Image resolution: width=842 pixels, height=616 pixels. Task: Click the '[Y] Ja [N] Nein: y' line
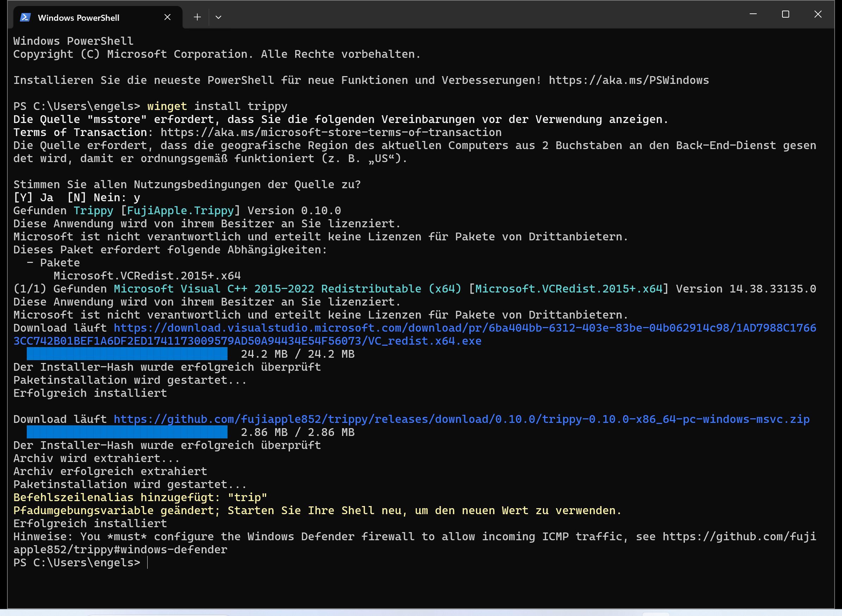77,198
